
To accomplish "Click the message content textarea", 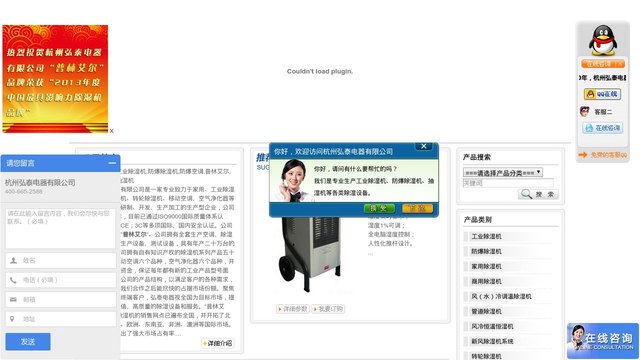I will [60, 228].
